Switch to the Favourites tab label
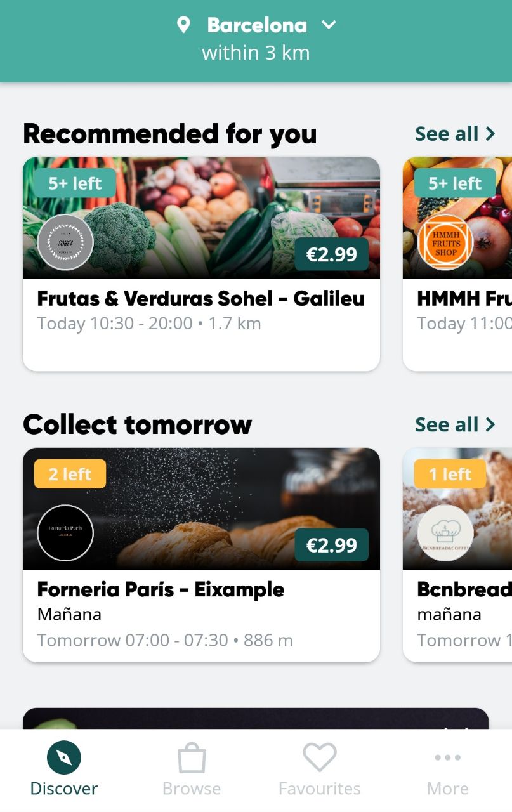The width and height of the screenshot is (512, 812). (319, 789)
